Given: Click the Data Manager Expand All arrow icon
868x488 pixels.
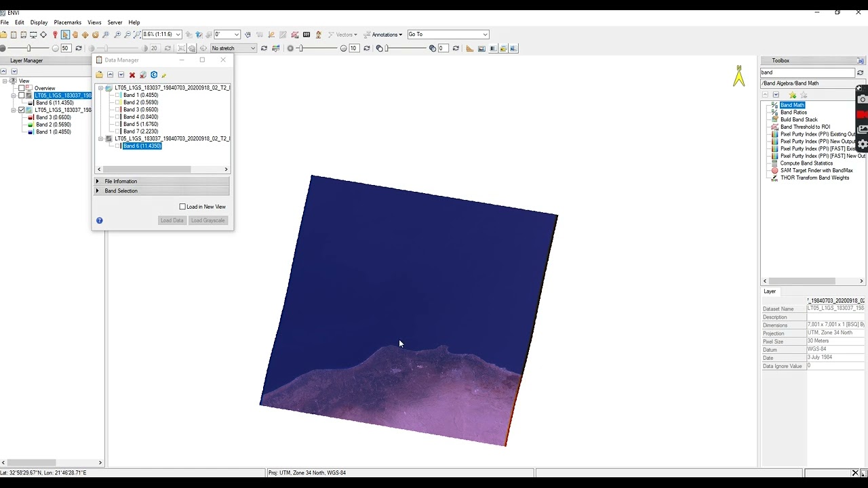Looking at the screenshot, I should [x=121, y=75].
